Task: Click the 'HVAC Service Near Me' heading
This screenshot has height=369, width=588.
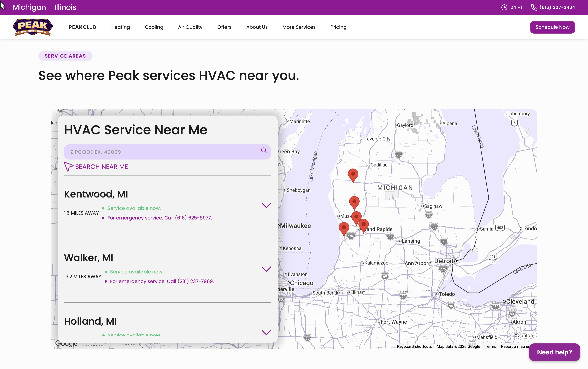Action: pyautogui.click(x=136, y=130)
